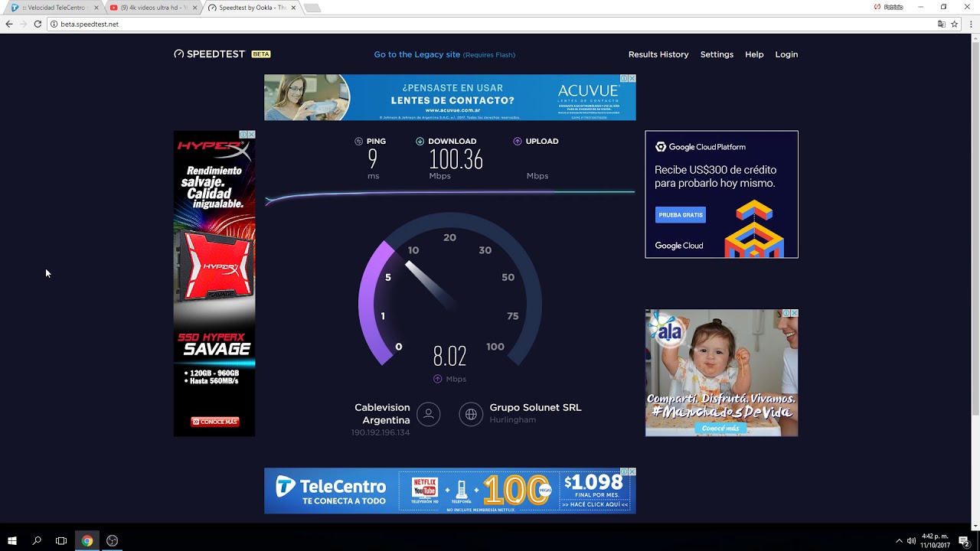
Task: Open the Help page
Action: pos(754,54)
